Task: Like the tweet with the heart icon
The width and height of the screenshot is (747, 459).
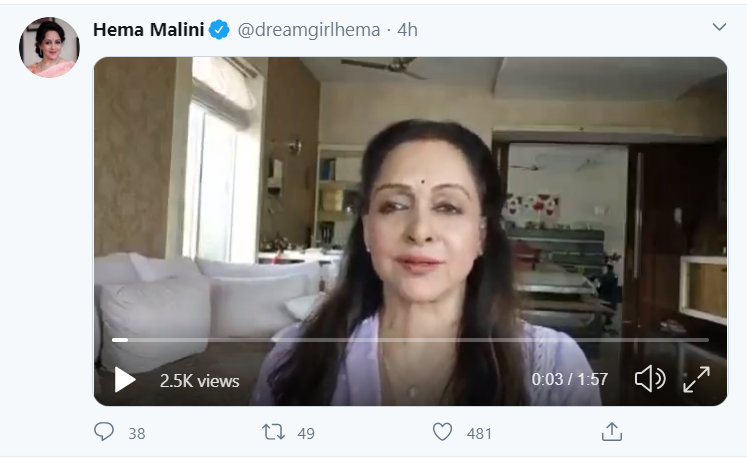Action: pos(442,432)
